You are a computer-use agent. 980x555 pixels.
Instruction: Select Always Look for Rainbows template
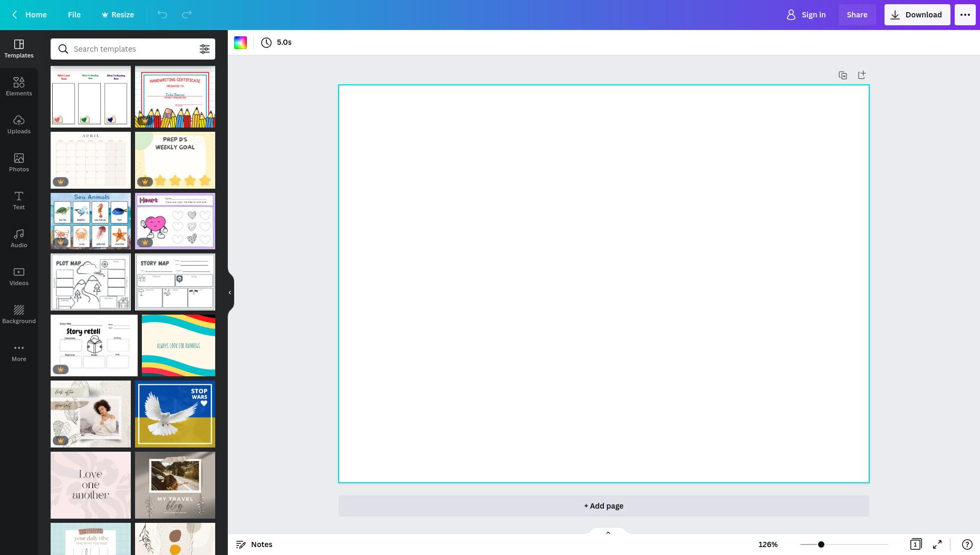tap(178, 346)
